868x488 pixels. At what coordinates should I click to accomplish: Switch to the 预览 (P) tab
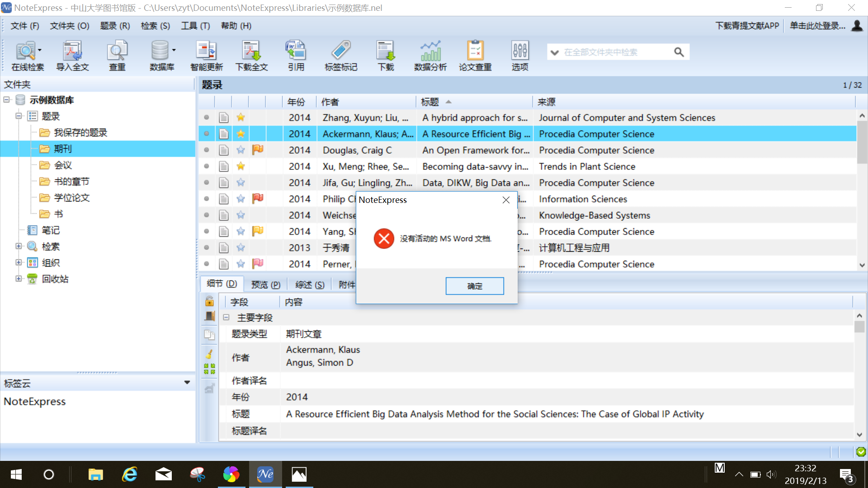coord(266,284)
